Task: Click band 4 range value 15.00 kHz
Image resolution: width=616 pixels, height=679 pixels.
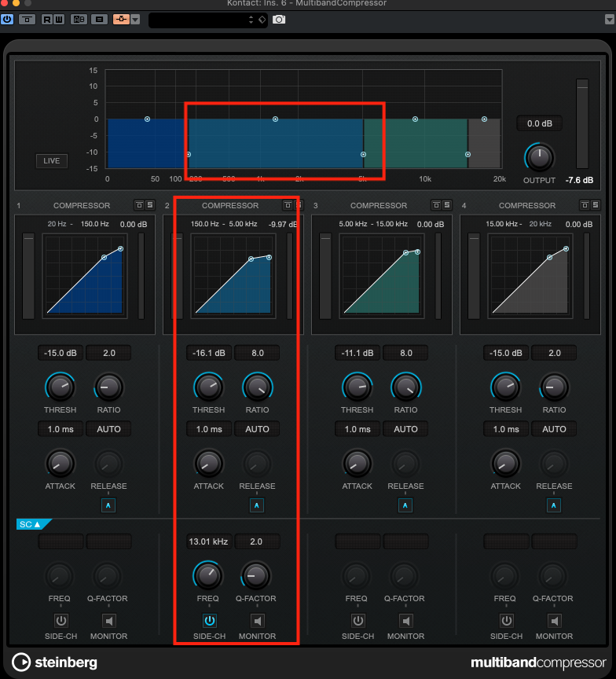Action: (x=502, y=224)
